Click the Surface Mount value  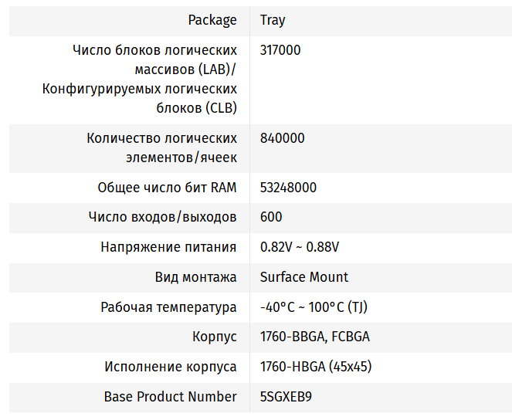303,277
